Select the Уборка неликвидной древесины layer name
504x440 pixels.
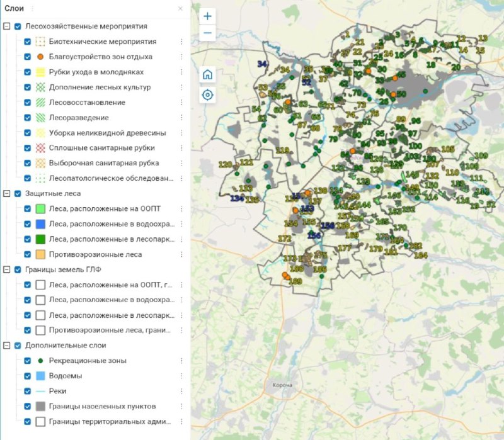(107, 133)
